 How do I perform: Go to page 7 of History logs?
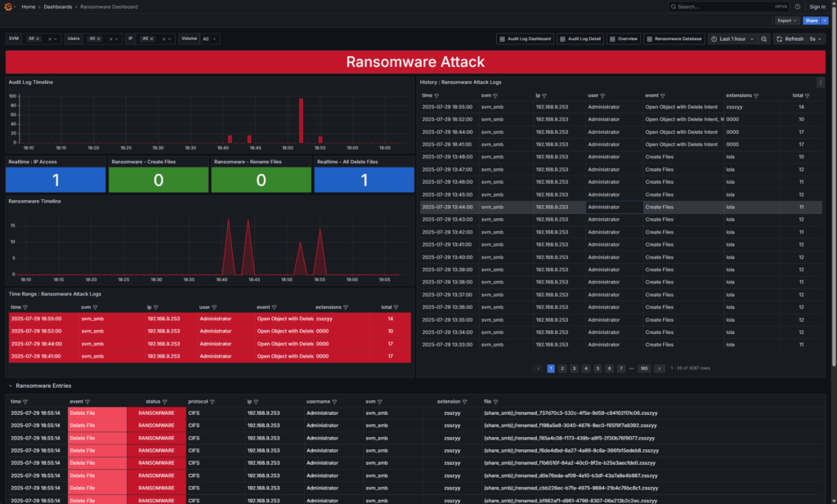coord(621,368)
